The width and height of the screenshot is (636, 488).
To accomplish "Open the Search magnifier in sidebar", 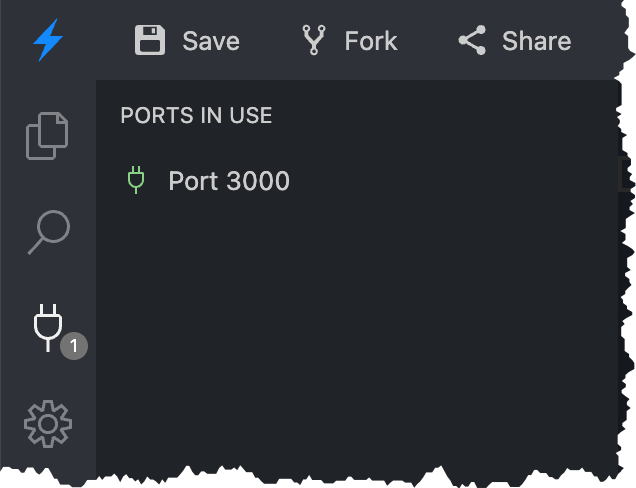I will (x=47, y=232).
